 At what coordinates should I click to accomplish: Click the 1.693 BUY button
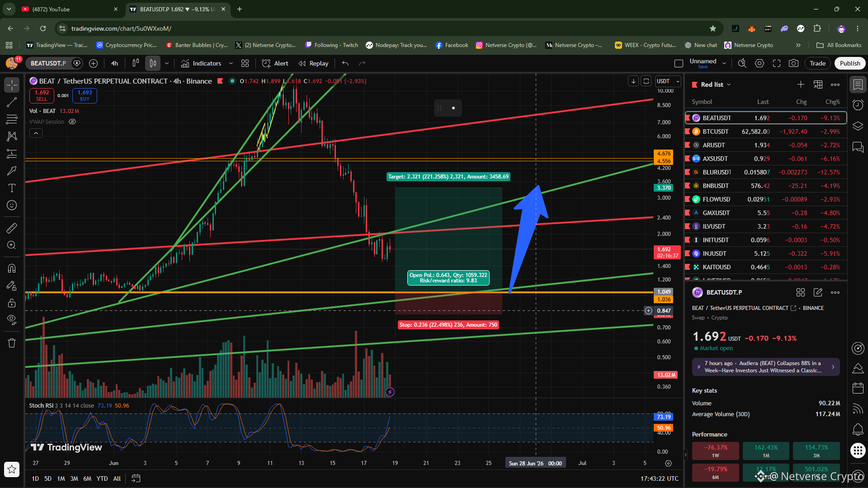click(85, 95)
